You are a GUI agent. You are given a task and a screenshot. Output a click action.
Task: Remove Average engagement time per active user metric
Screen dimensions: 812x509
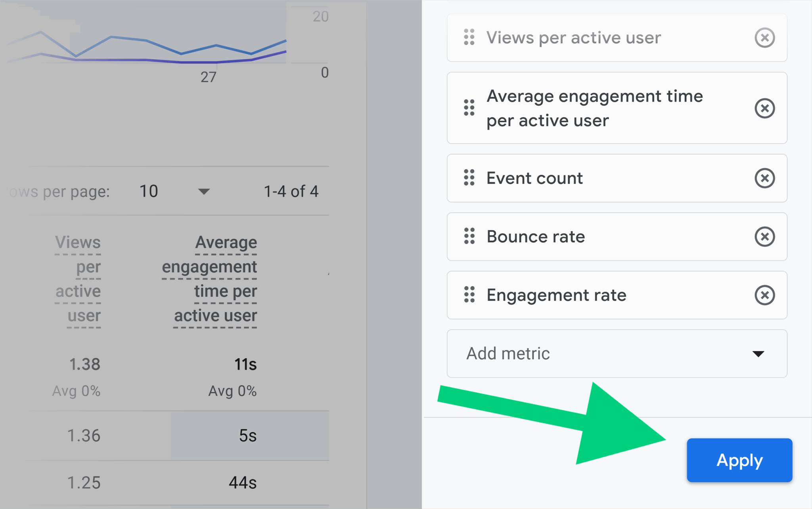click(764, 108)
